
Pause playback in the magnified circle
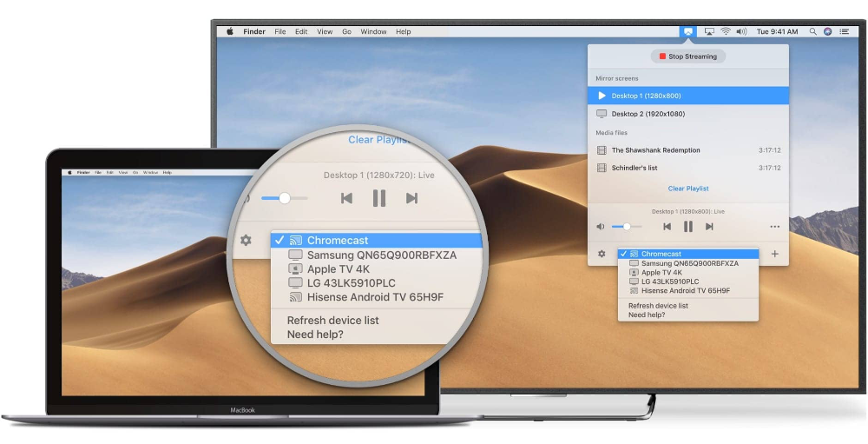(x=378, y=198)
